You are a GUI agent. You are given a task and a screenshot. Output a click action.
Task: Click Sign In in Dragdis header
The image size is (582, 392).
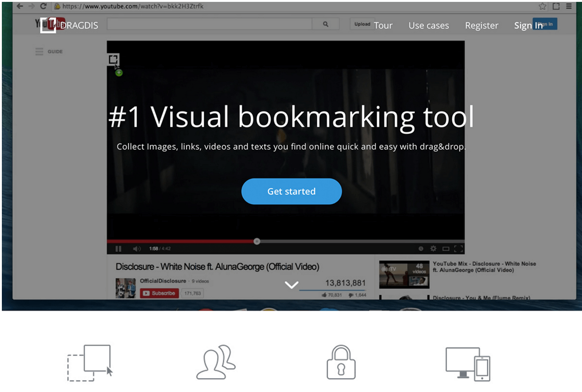click(529, 26)
